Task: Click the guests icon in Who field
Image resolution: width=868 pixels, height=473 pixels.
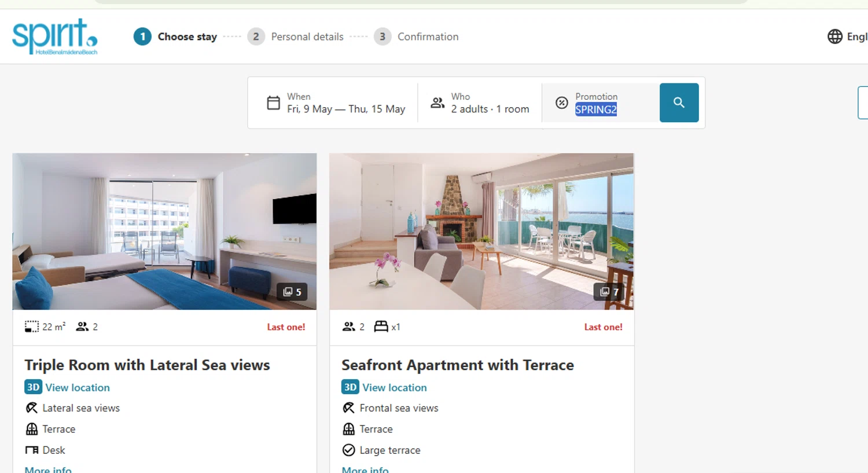Action: 437,103
